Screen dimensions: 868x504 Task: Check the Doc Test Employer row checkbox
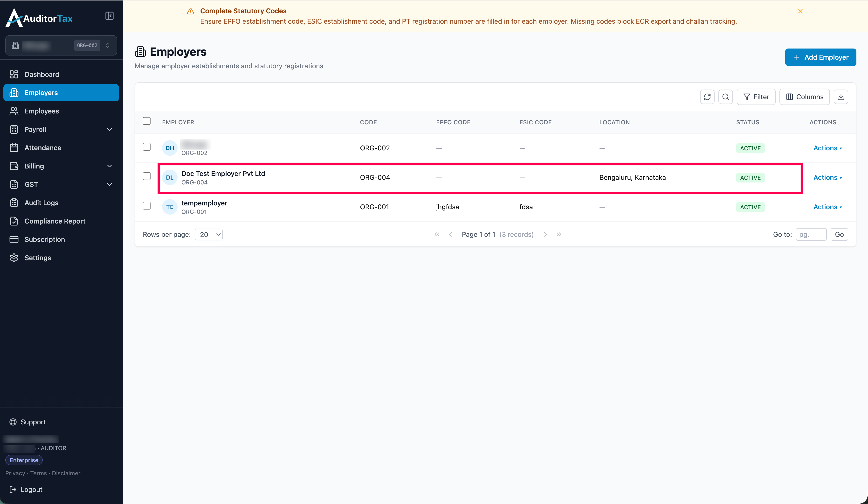pos(147,176)
